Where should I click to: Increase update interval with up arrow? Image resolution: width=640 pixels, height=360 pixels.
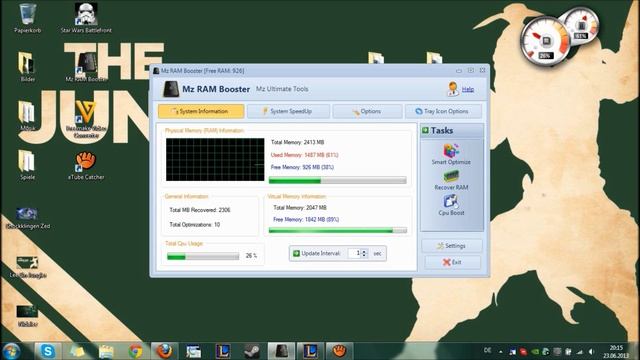click(x=364, y=251)
